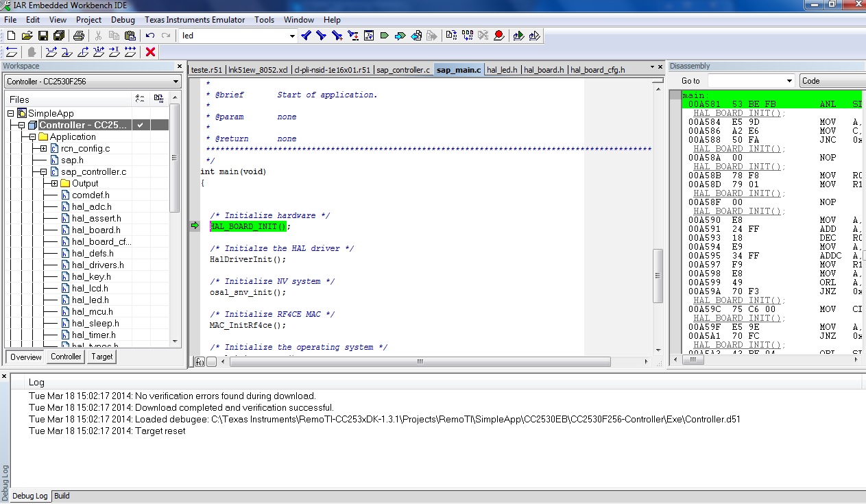Click the Compile toolbar icon
This screenshot has width=866, height=504.
coord(451,36)
